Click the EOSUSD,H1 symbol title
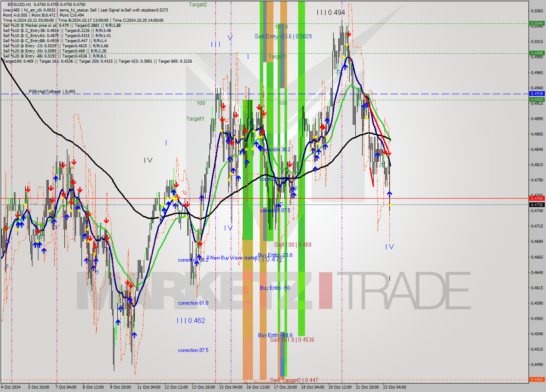 pyautogui.click(x=20, y=4)
